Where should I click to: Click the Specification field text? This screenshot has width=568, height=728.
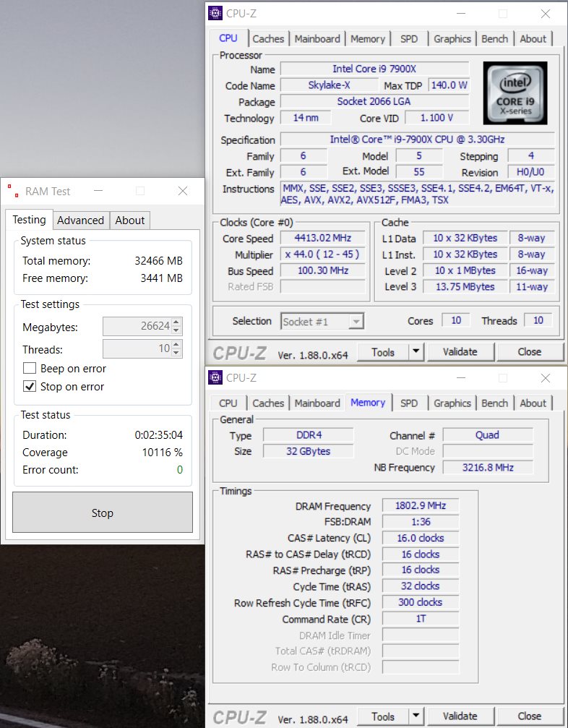pos(417,140)
